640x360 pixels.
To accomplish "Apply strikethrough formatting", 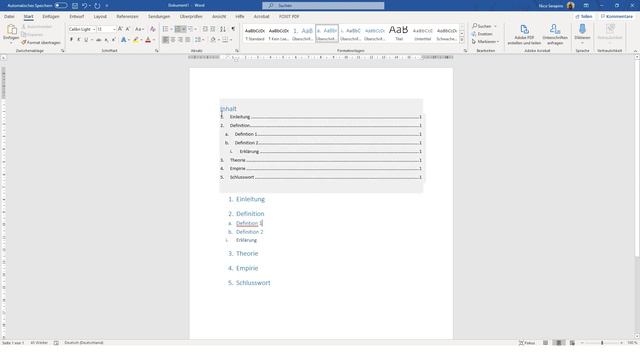I will pos(98,40).
